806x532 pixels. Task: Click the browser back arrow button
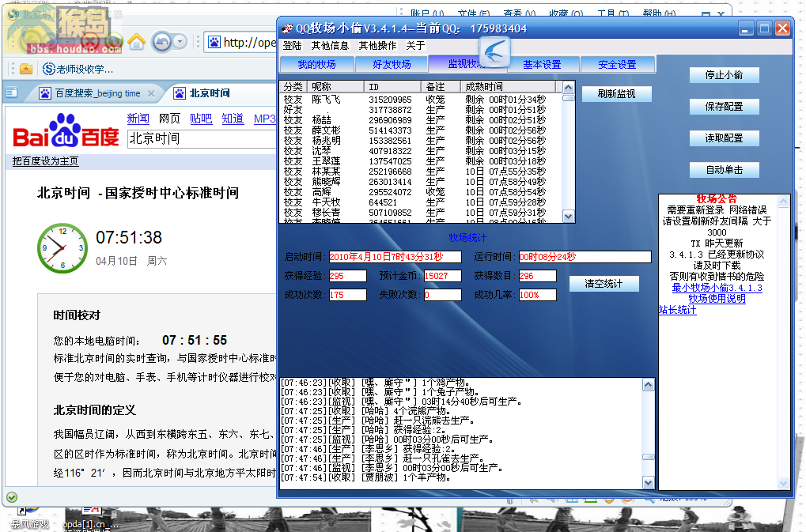161,42
